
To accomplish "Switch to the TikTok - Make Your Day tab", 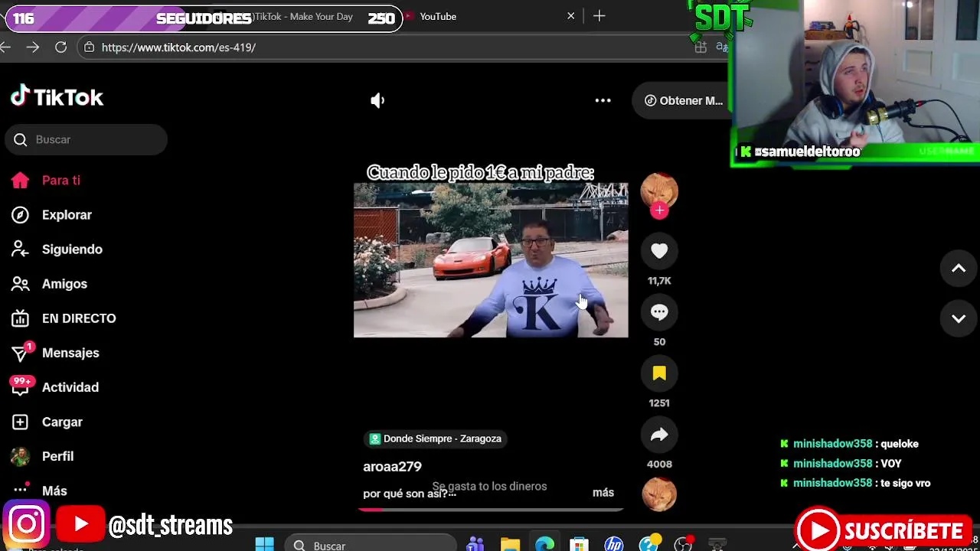I will (303, 16).
